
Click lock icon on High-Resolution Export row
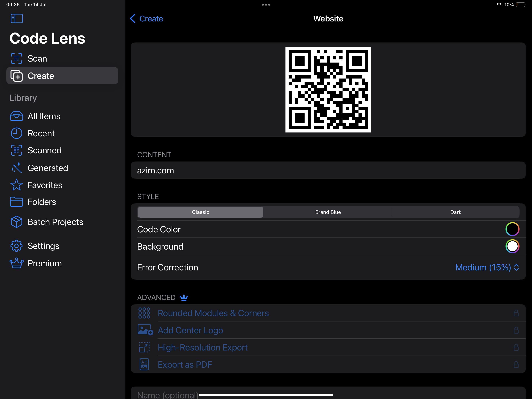click(516, 348)
